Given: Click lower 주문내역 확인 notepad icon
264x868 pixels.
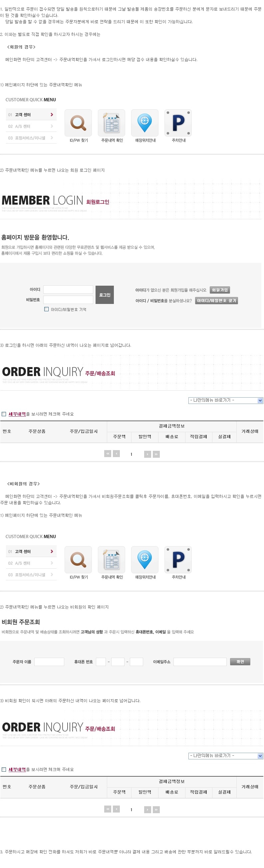Looking at the screenshot, I should [x=112, y=560].
